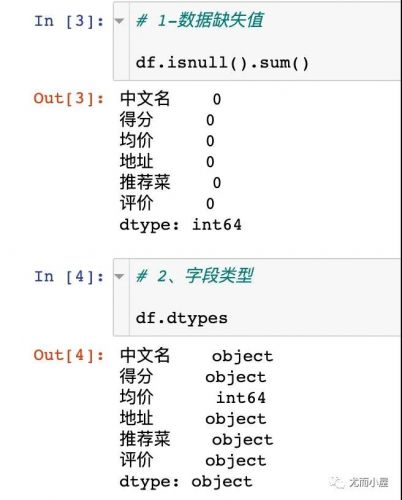Click the comment '# 1-数据缺失值'
This screenshot has height=500, width=402.
pos(200,20)
